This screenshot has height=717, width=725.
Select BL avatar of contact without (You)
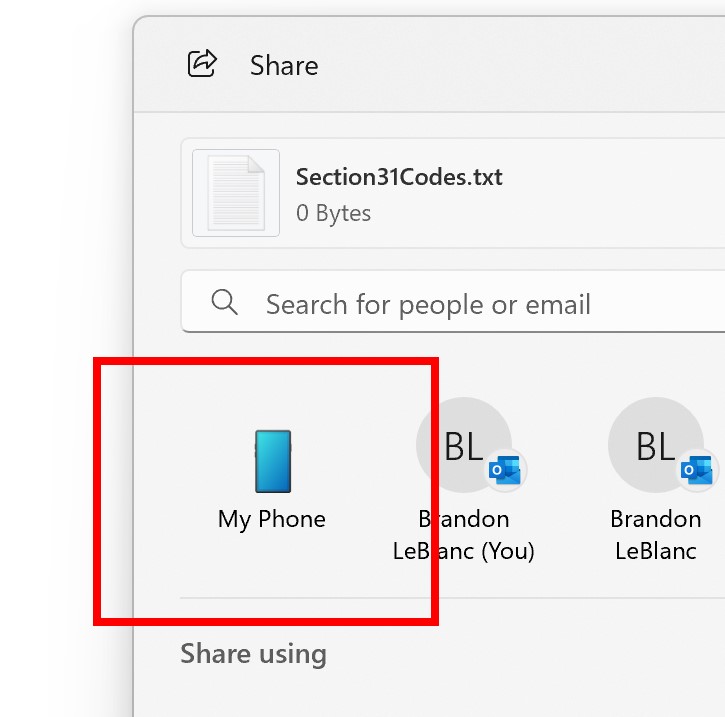654,446
